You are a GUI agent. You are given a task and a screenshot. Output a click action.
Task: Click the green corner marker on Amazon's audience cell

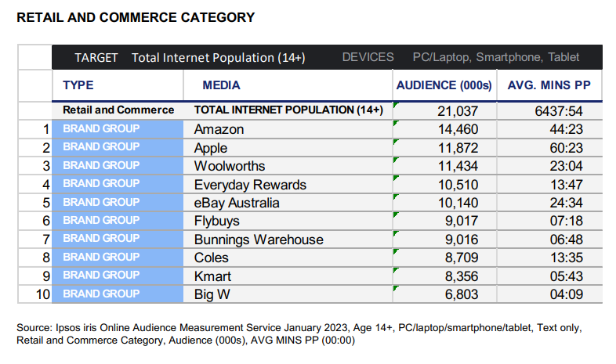click(x=396, y=123)
